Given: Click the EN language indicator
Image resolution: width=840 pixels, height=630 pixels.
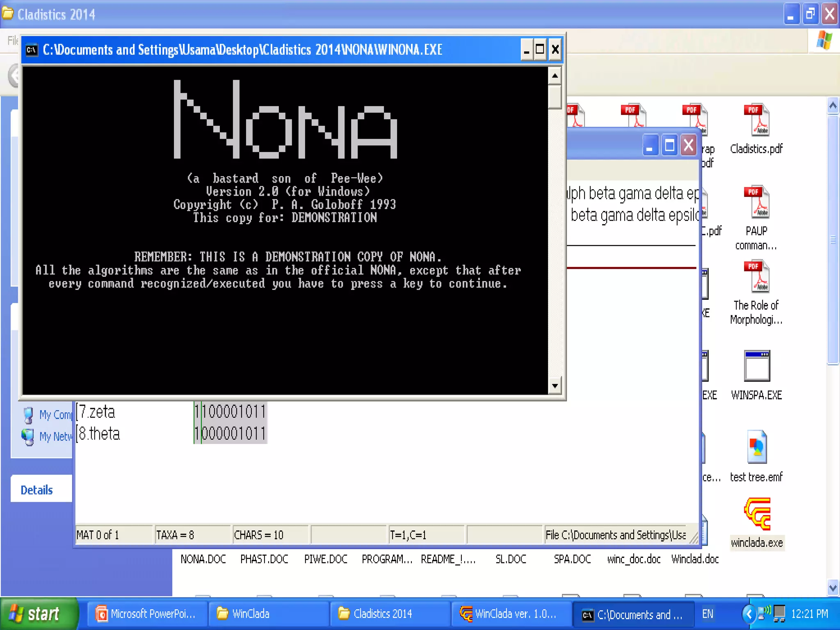Looking at the screenshot, I should (708, 614).
